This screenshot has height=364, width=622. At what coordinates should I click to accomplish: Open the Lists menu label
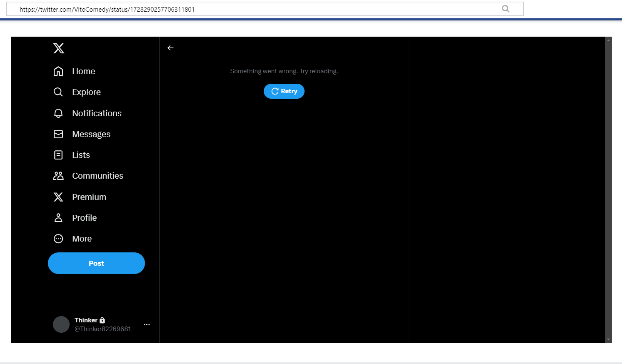81,155
